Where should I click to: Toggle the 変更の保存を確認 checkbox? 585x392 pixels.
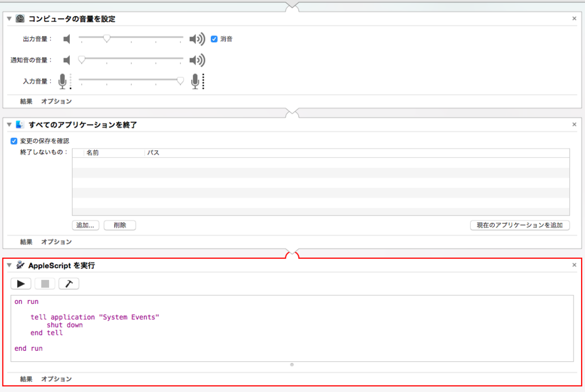coord(14,141)
